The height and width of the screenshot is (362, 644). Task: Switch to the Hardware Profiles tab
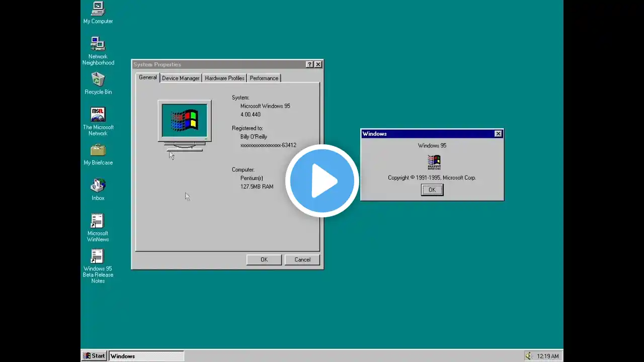(x=224, y=78)
